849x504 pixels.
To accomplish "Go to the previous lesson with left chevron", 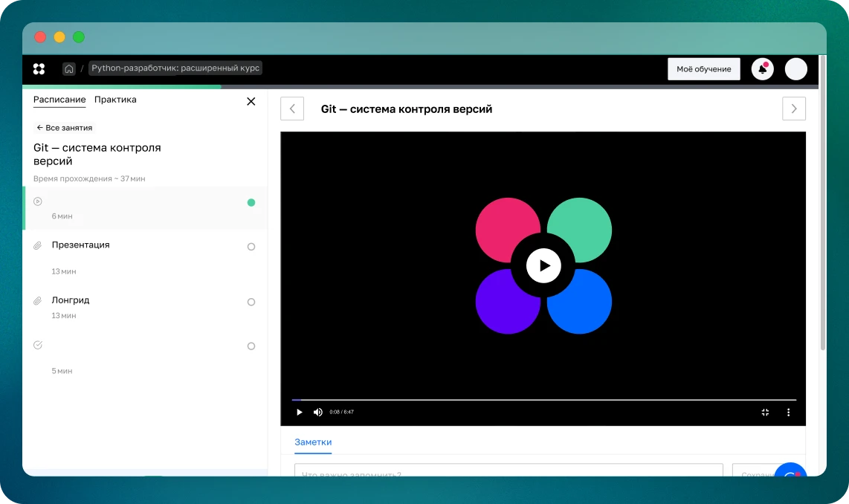I will 292,109.
